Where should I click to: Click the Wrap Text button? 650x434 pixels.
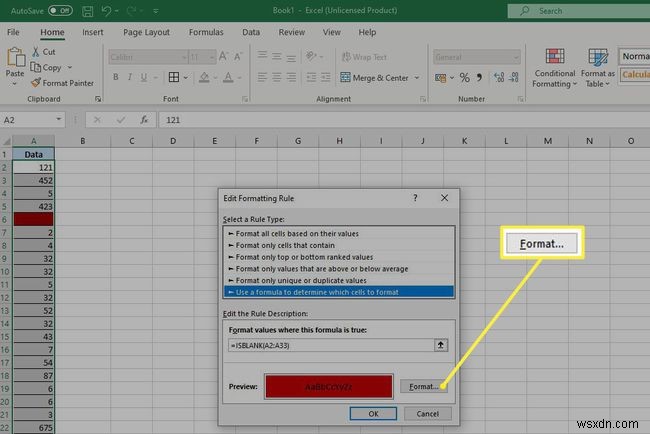pos(364,57)
